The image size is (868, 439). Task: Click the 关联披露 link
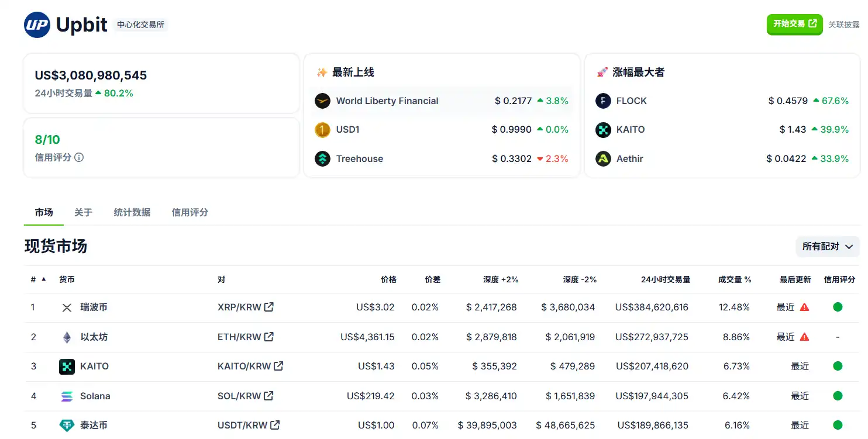pos(843,25)
